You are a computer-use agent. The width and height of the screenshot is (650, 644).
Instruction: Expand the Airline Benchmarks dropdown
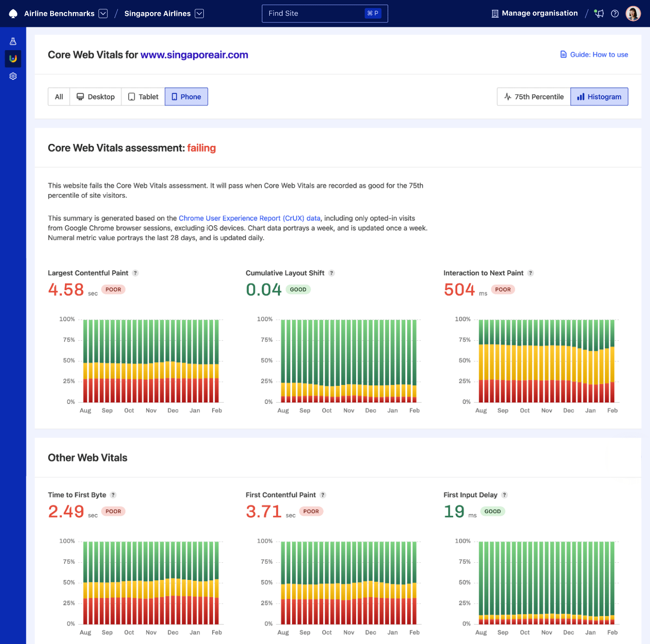tap(103, 13)
